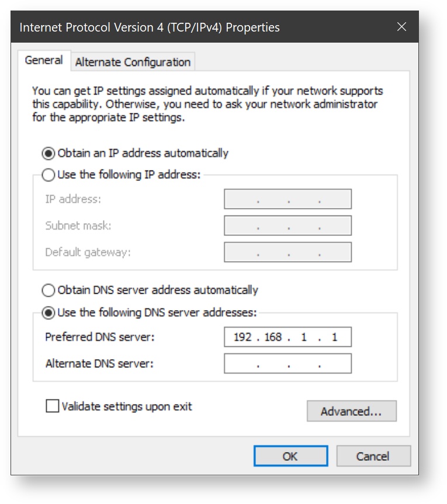This screenshot has width=447, height=504.
Task: Open the Advanced settings dialog
Action: 351,412
